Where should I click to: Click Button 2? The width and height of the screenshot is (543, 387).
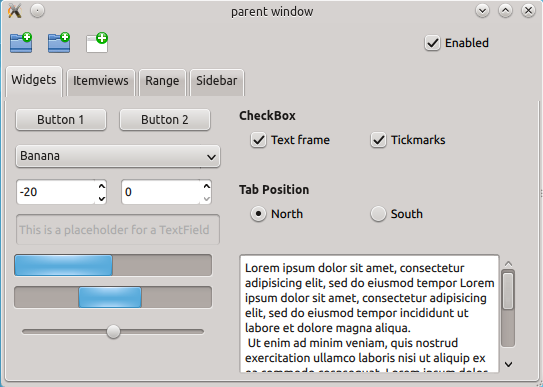[x=164, y=120]
